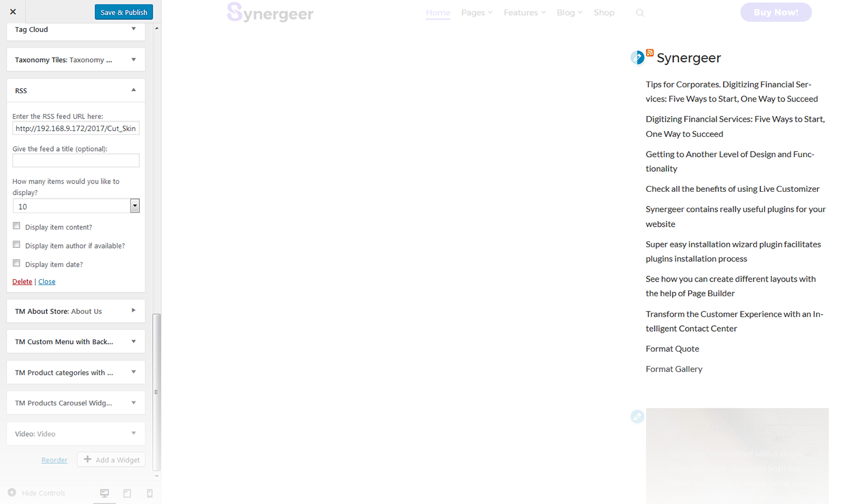Click the lower widget edit pencil icon
The image size is (868, 504).
click(637, 417)
